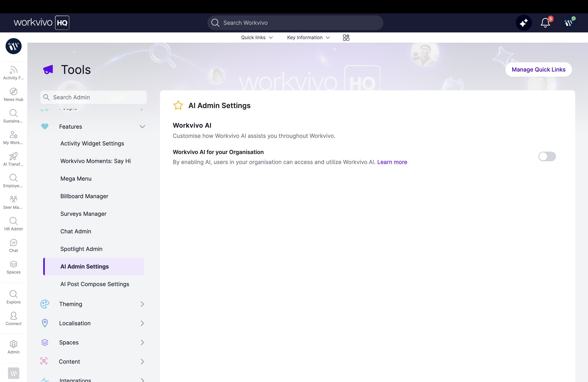
Task: Click the Tools megaphone icon
Action: (48, 70)
